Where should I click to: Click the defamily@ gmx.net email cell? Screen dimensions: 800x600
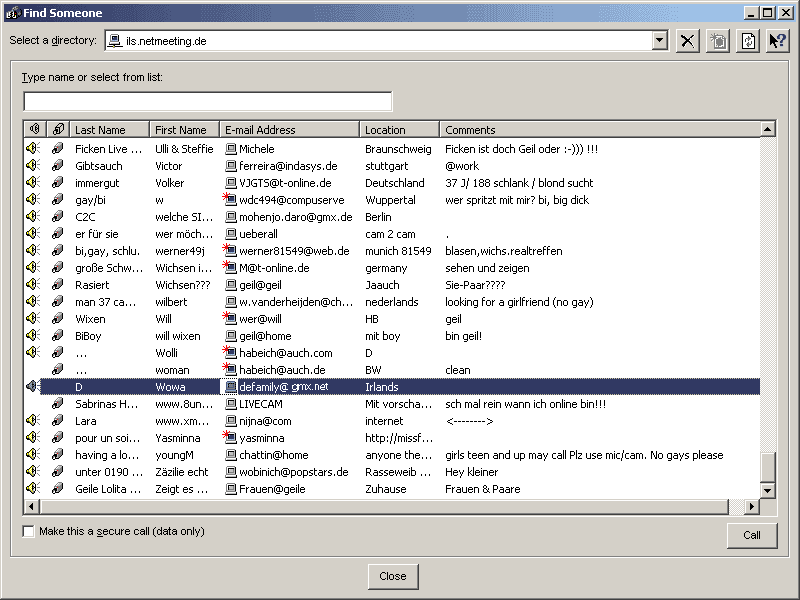point(284,387)
